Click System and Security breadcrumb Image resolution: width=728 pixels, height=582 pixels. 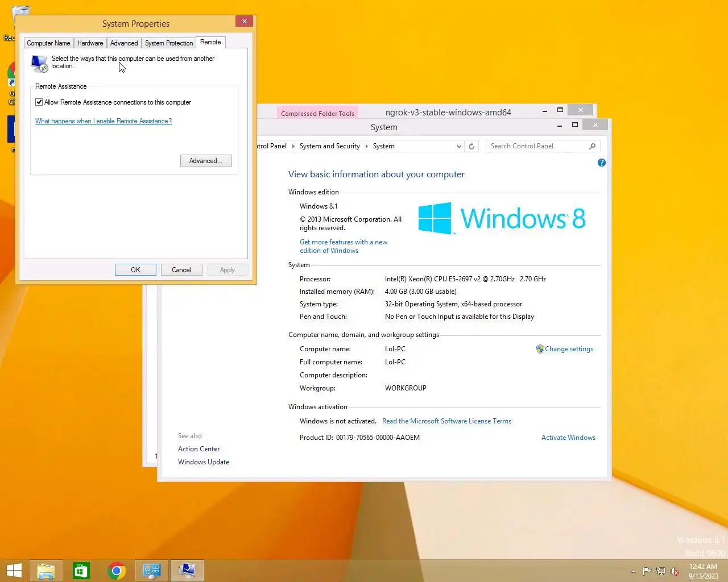(330, 146)
